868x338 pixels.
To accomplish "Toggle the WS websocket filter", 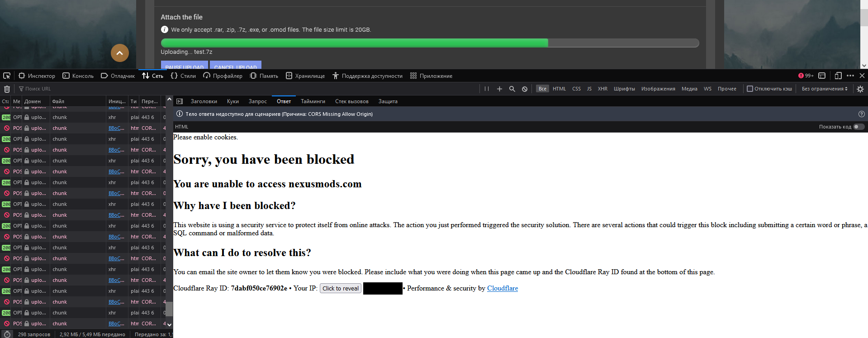I will pyautogui.click(x=707, y=89).
